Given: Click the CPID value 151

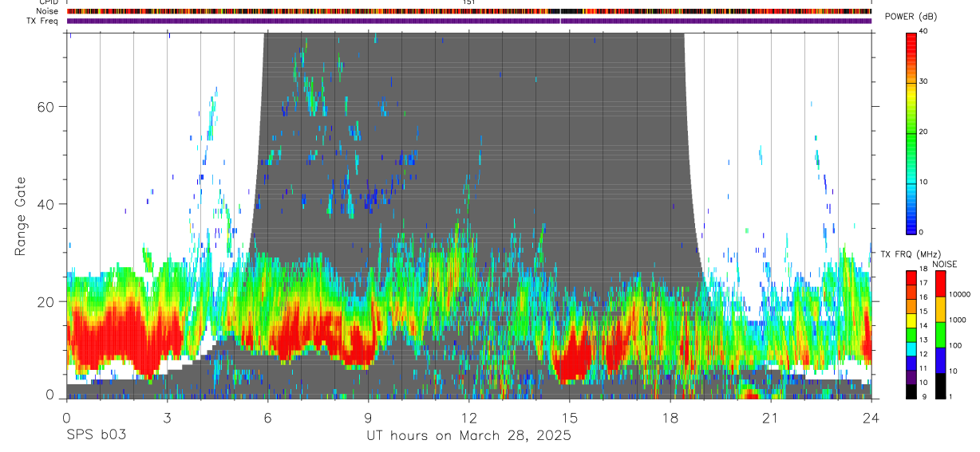Looking at the screenshot, I should click(x=469, y=2).
